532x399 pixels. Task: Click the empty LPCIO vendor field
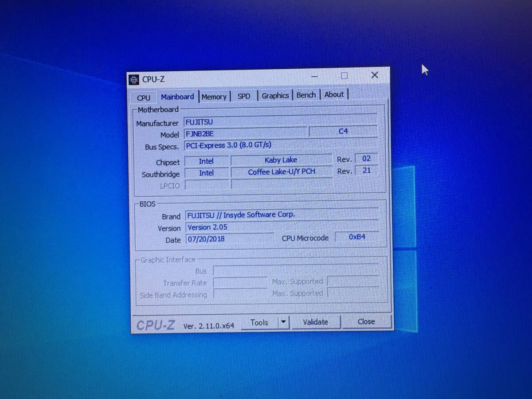click(x=207, y=185)
